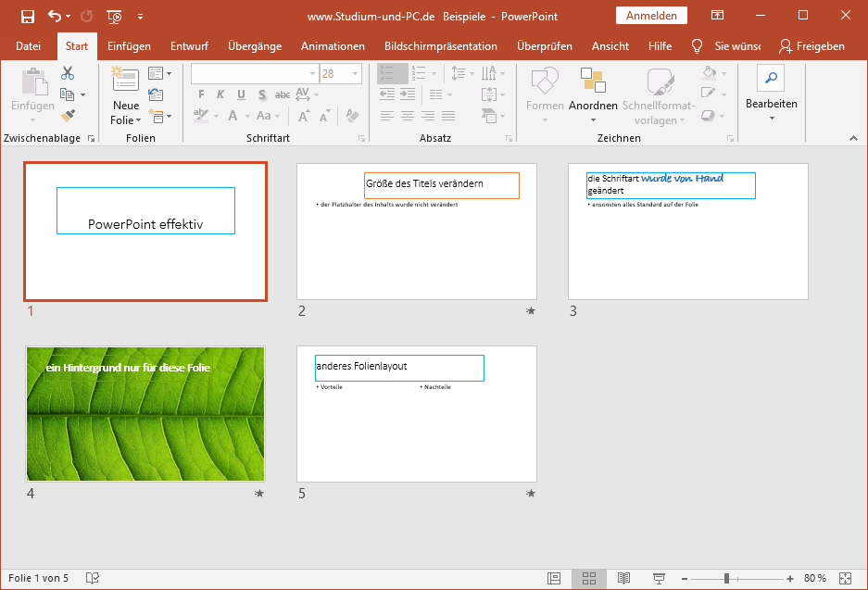
Task: Reset the slide with the reset icon
Action: tap(156, 94)
